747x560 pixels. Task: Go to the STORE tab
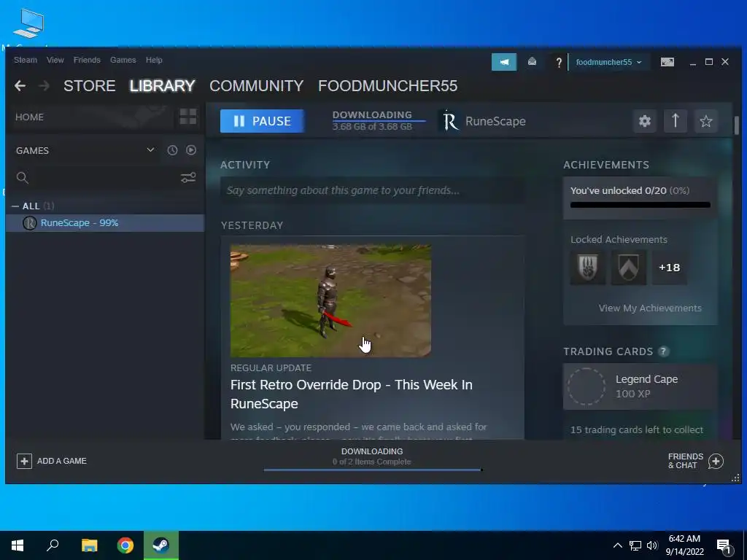tap(90, 86)
